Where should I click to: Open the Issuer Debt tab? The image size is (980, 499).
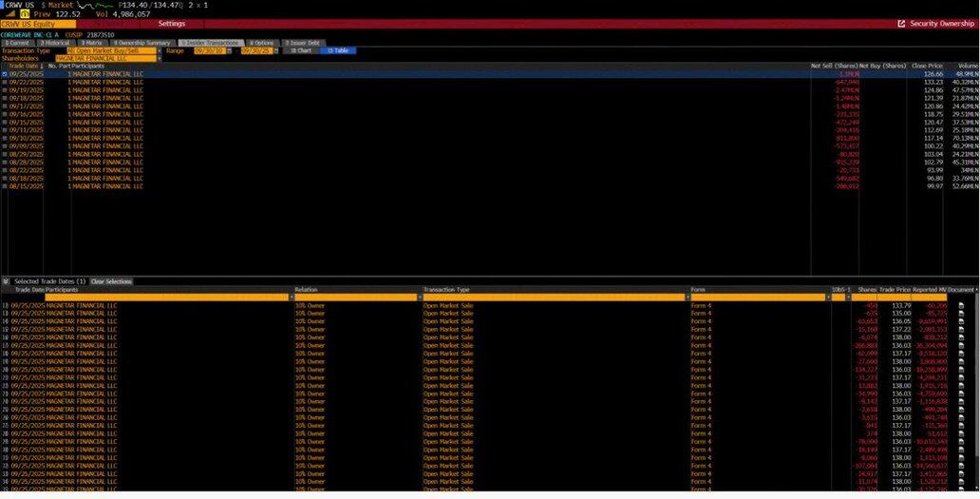pyautogui.click(x=303, y=43)
